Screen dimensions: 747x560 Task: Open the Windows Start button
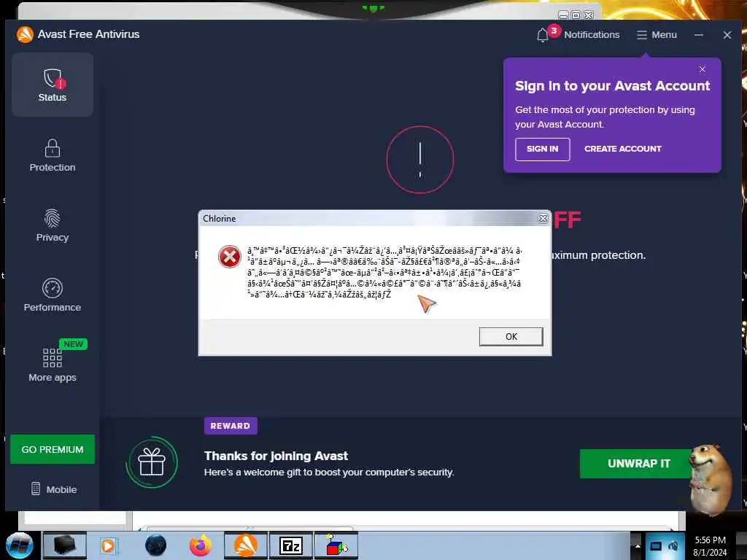[x=20, y=545]
